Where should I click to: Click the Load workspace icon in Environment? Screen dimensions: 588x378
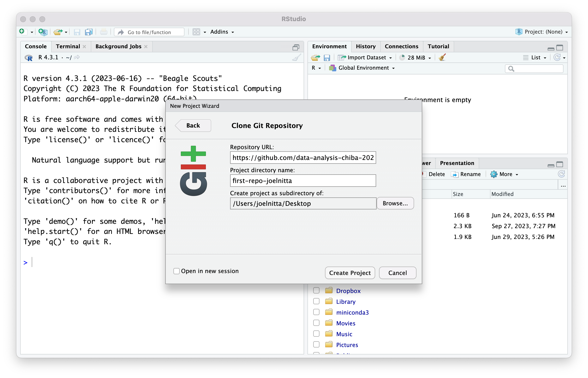(315, 57)
